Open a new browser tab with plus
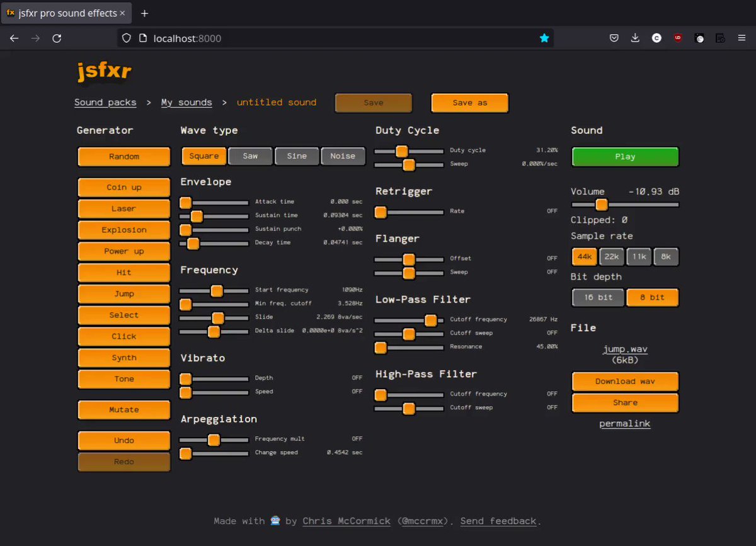 tap(144, 13)
